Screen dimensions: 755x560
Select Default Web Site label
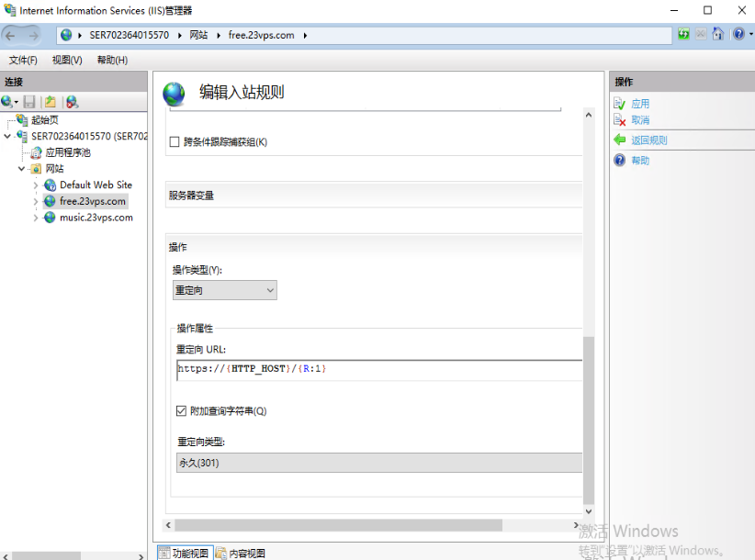click(96, 185)
